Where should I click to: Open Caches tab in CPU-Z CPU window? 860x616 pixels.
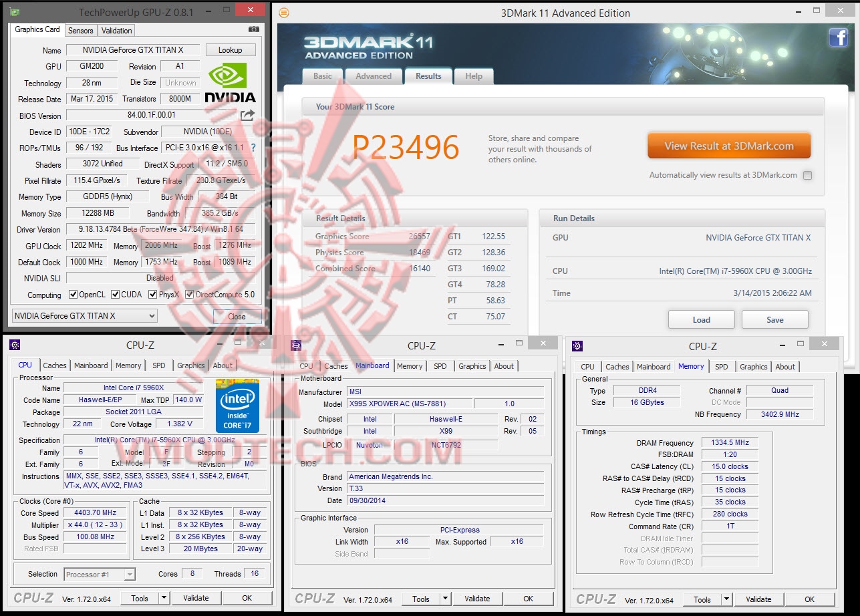[x=55, y=365]
